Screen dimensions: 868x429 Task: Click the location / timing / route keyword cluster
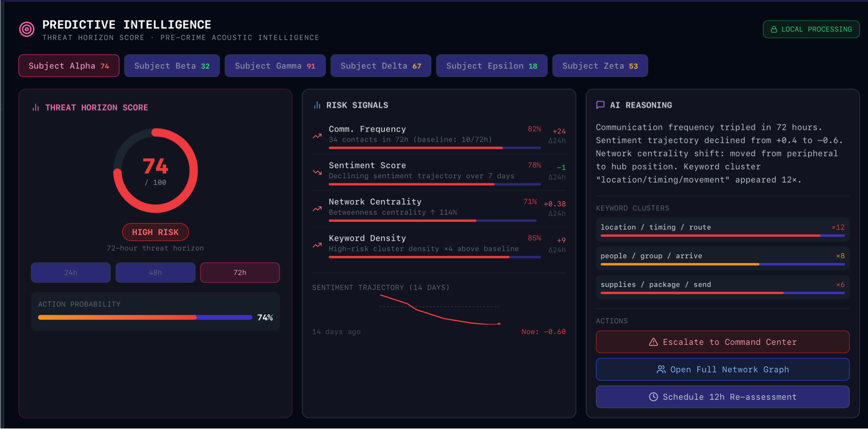[722, 230]
